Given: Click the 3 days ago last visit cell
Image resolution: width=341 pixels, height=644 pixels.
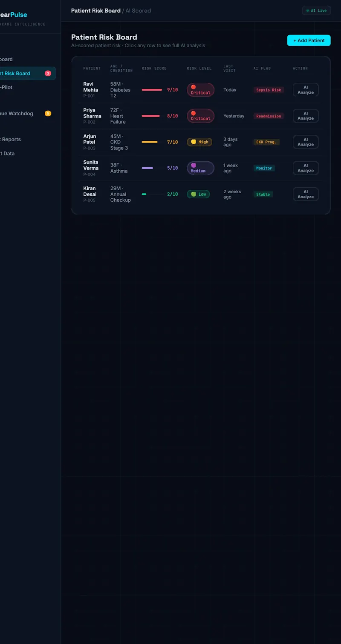Looking at the screenshot, I should pyautogui.click(x=231, y=142).
